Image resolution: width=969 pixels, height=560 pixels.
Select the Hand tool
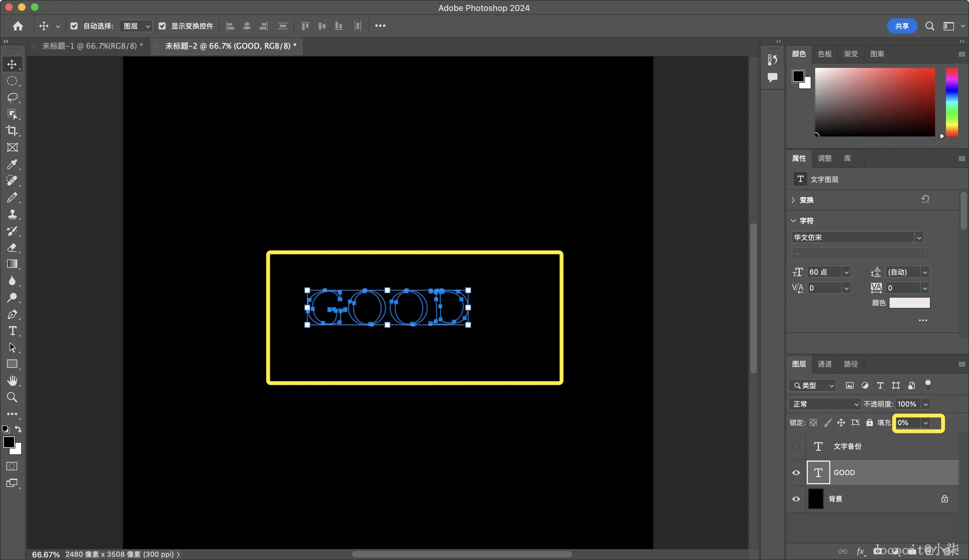[12, 381]
